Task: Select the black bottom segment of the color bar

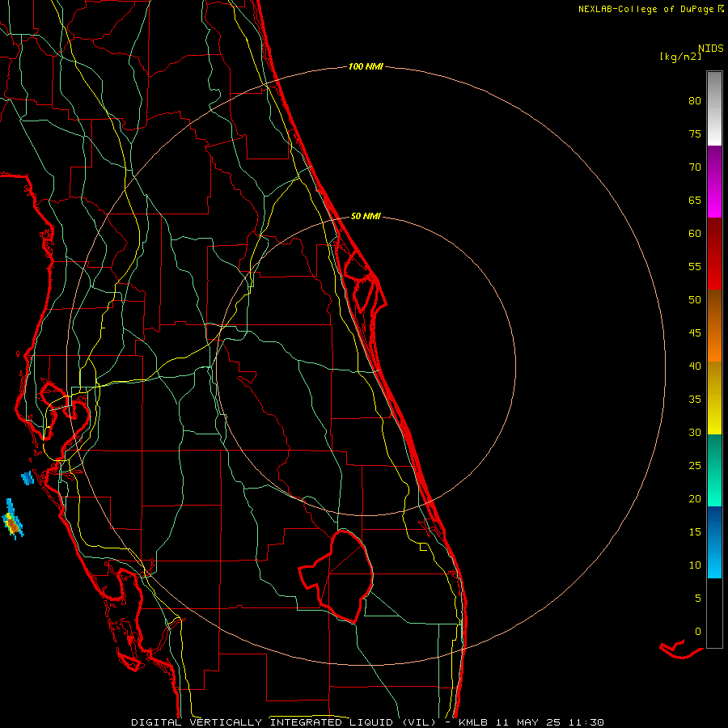Action: (x=714, y=613)
